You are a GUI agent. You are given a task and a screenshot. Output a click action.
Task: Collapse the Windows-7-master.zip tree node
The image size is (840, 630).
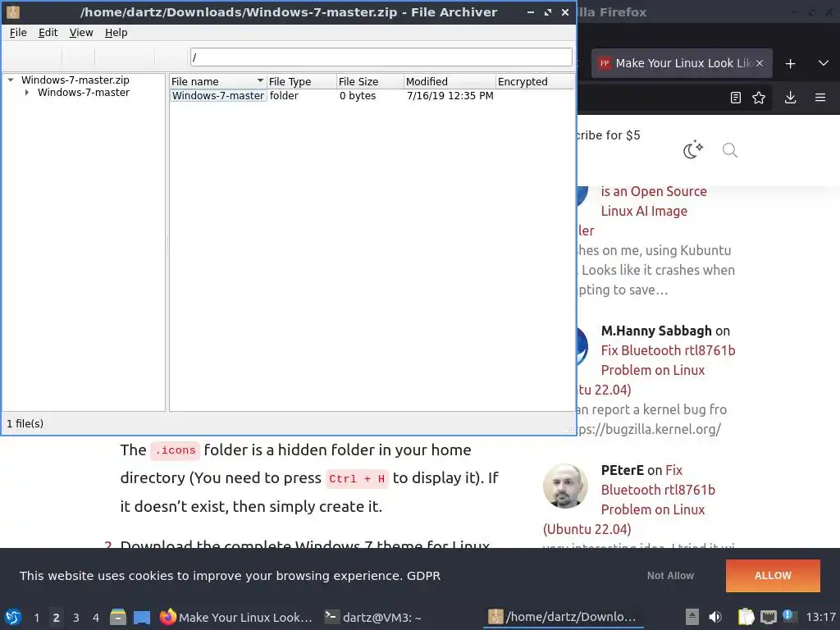[11, 80]
